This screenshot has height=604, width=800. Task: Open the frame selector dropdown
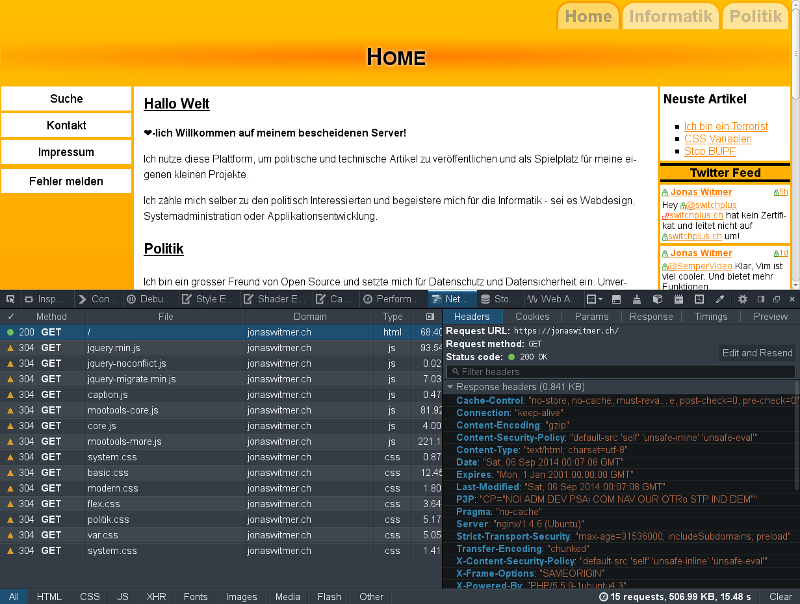coord(593,298)
